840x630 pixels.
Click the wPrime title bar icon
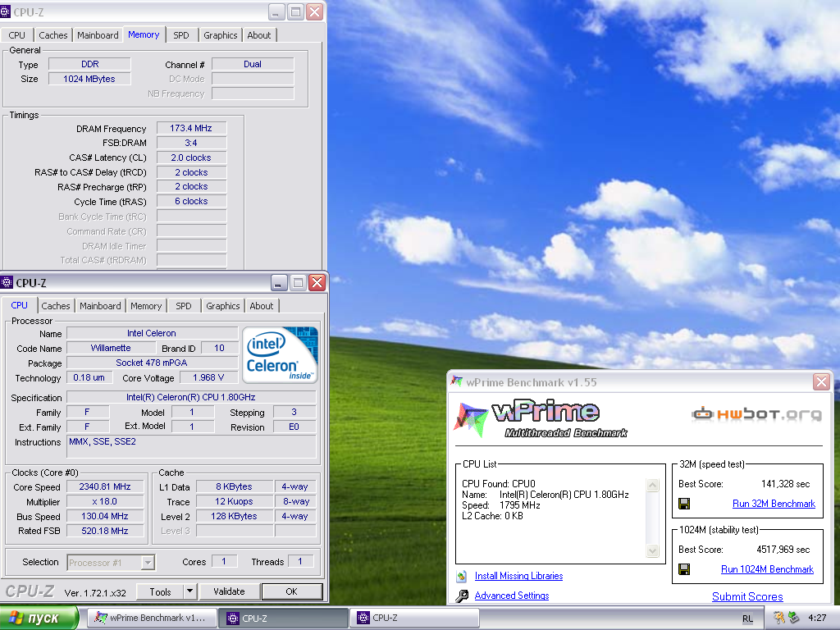pyautogui.click(x=456, y=381)
